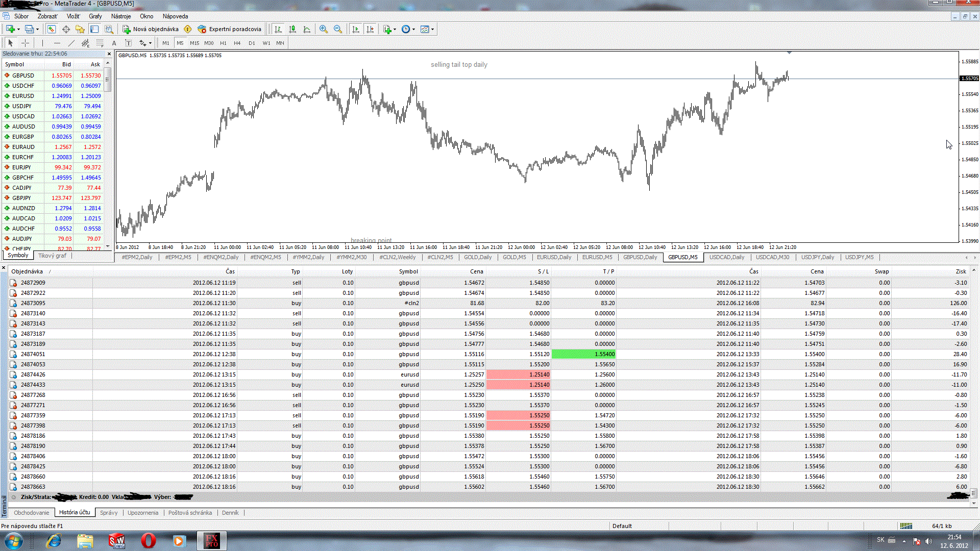Open the Nástroje menu
This screenshot has width=980, height=551.
tap(121, 16)
